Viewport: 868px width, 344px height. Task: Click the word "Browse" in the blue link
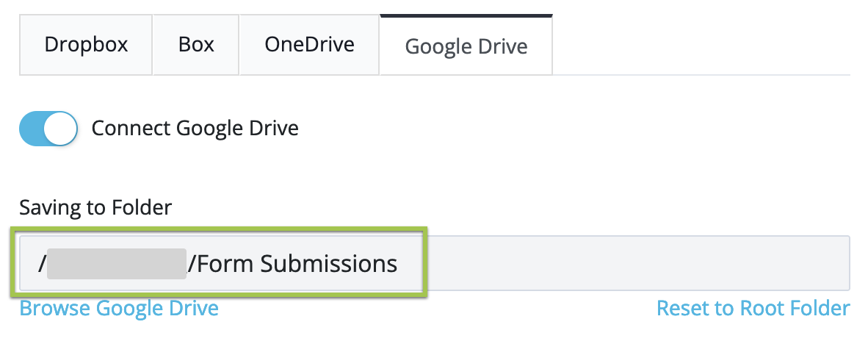pos(56,308)
